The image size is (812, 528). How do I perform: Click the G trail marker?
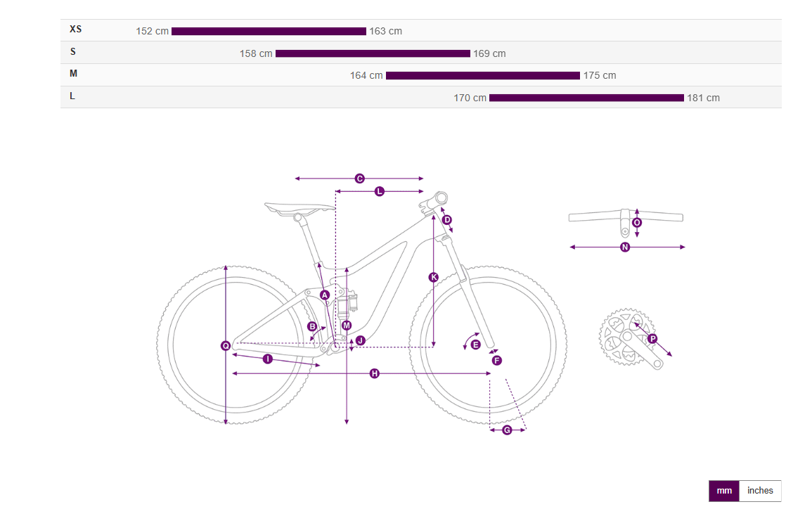(x=507, y=430)
